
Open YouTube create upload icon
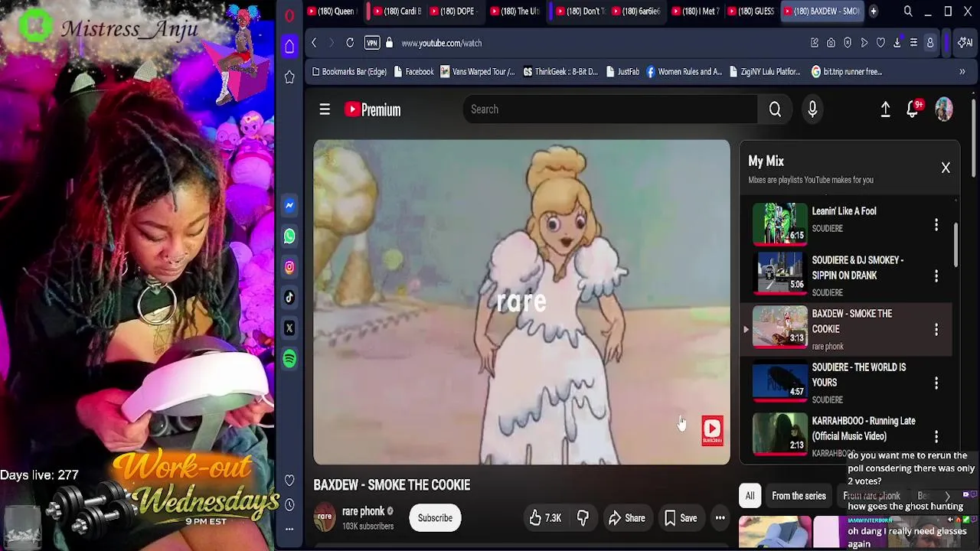[x=885, y=109]
